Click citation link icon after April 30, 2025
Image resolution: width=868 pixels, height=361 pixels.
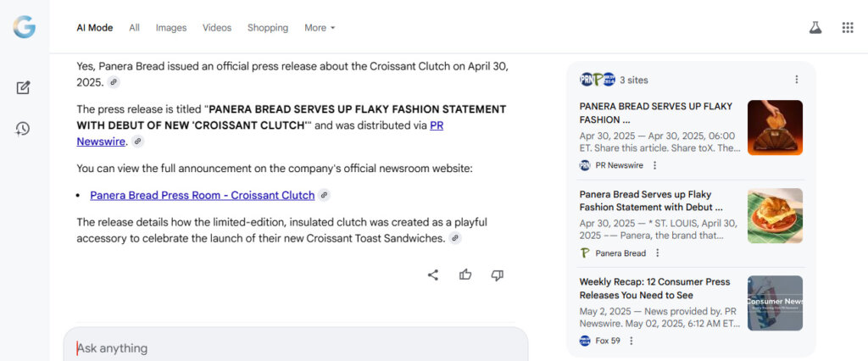[114, 82]
